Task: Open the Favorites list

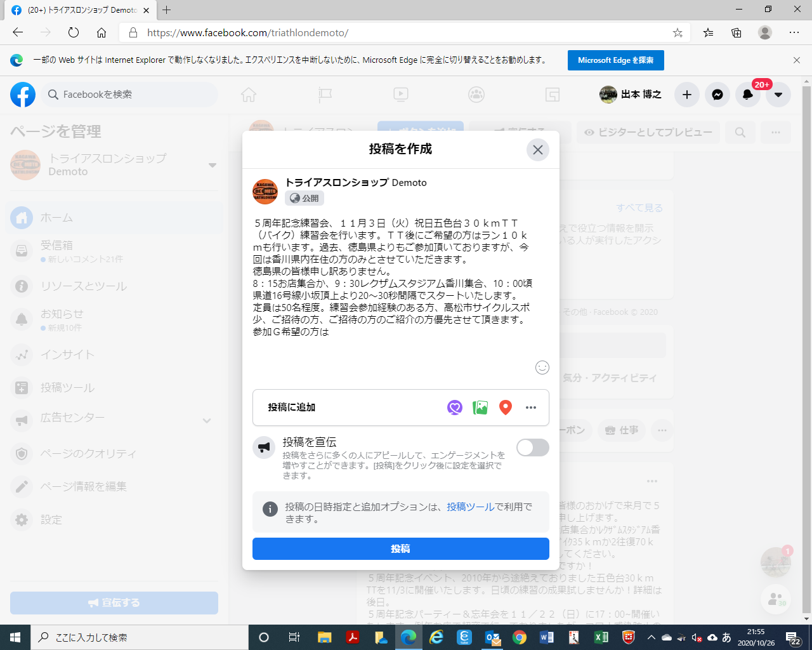Action: tap(708, 32)
